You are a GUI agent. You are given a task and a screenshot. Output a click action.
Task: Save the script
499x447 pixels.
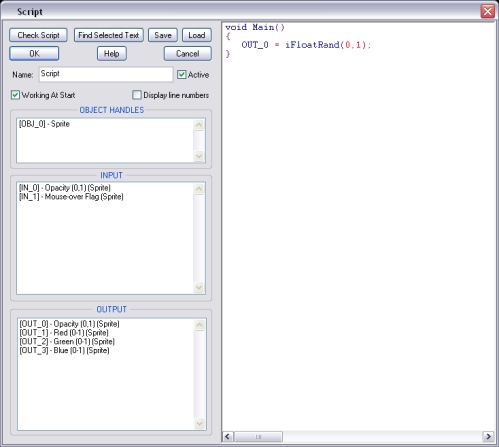point(163,35)
